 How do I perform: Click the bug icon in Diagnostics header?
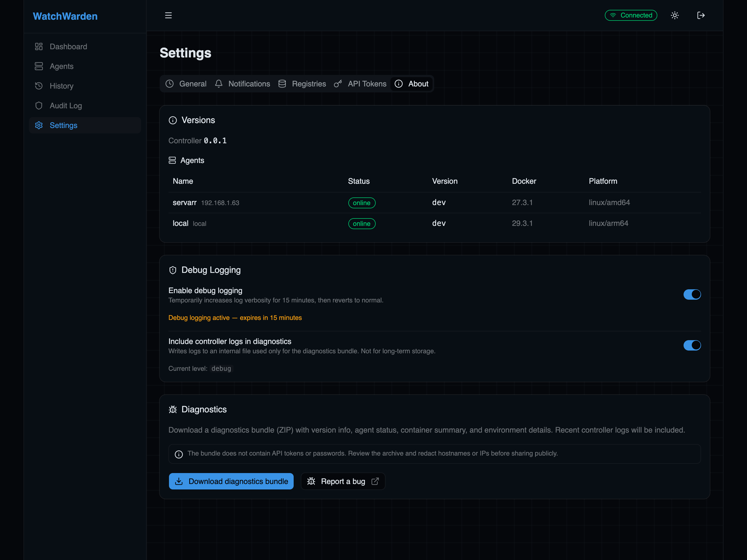pos(173,409)
